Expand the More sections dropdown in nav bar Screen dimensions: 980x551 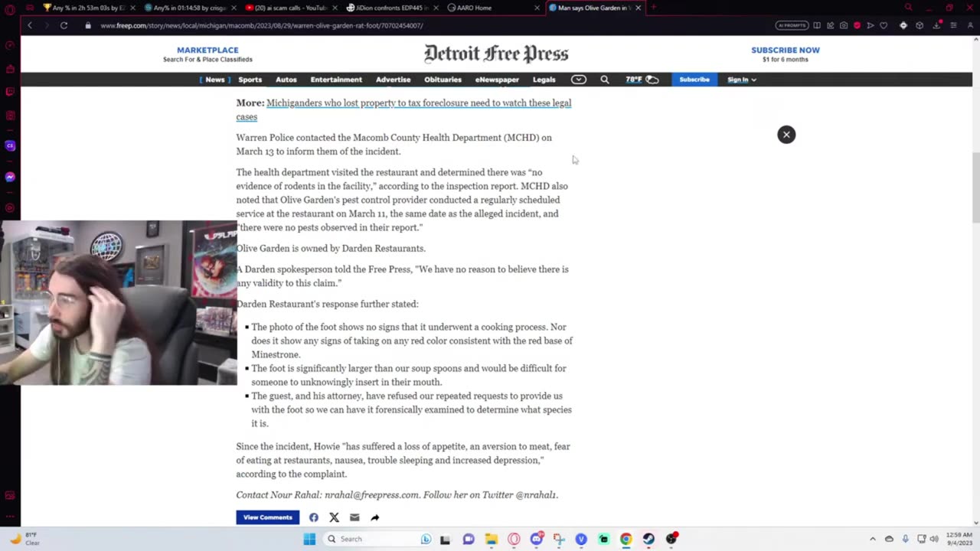click(x=579, y=80)
